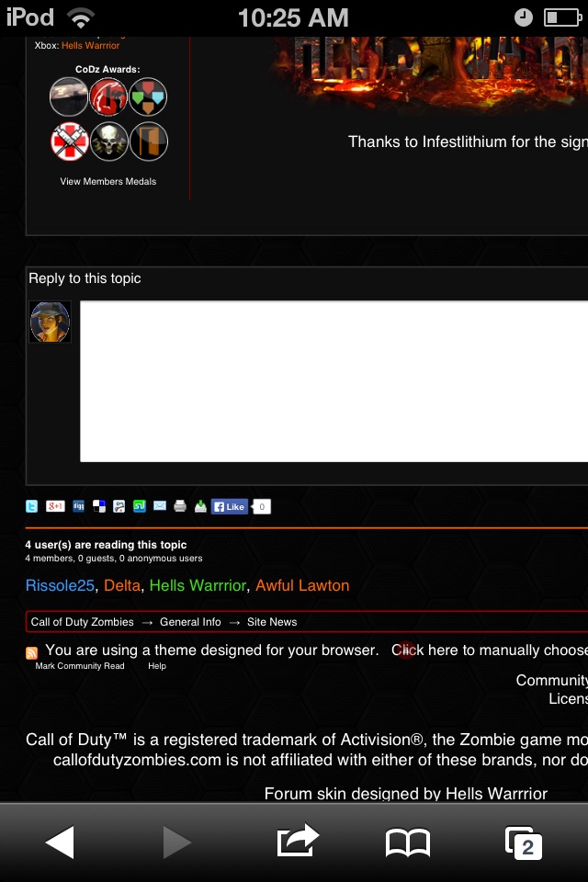
Task: Click the Google +1 button
Action: tap(55, 506)
